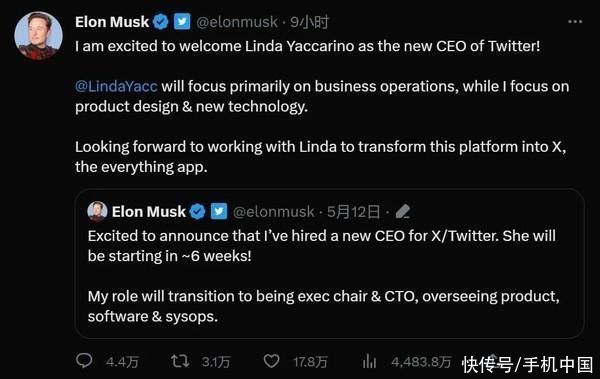Click edited pencil icon in quoted tweet
This screenshot has width=600, height=379.
(403, 211)
